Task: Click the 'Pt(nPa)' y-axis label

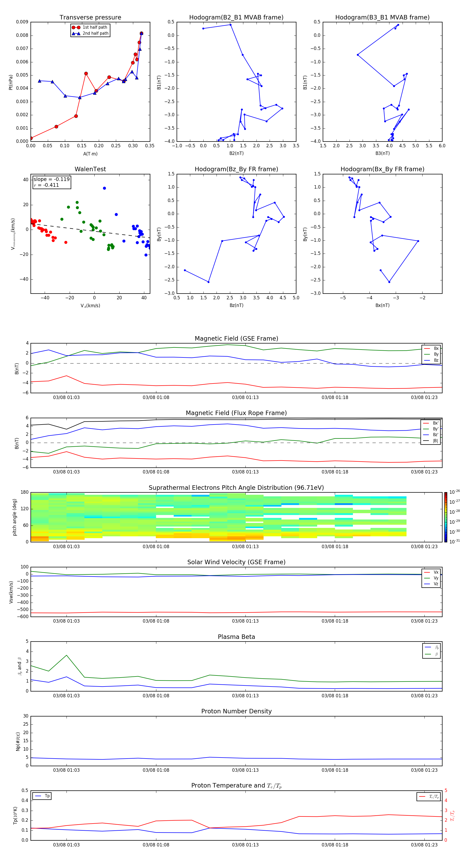Action: 11,82
